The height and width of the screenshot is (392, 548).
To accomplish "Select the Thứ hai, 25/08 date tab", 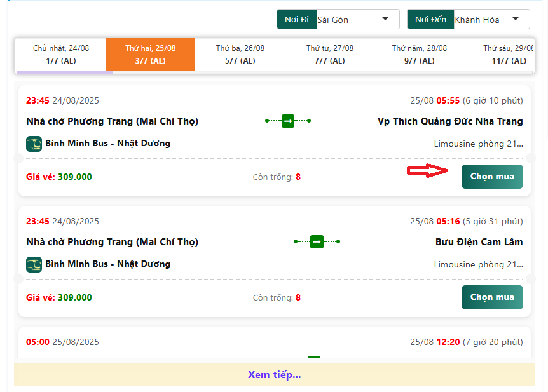I will pyautogui.click(x=151, y=54).
